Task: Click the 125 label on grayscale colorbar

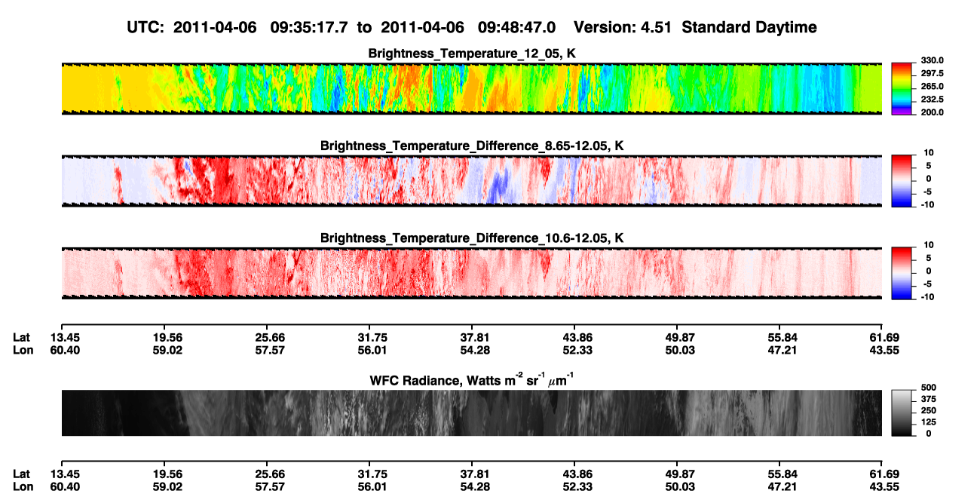Action: tap(928, 422)
